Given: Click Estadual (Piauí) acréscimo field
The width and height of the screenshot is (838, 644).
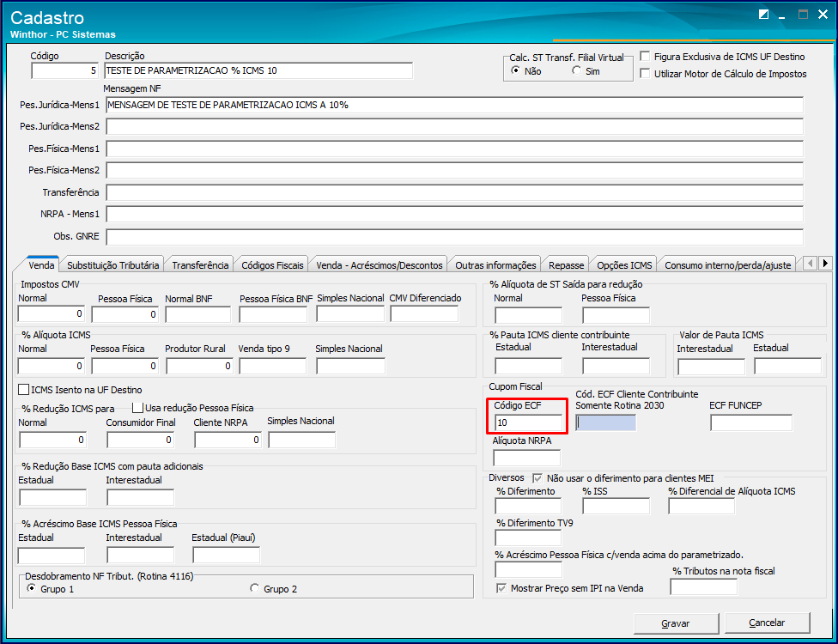Looking at the screenshot, I should pos(227,556).
